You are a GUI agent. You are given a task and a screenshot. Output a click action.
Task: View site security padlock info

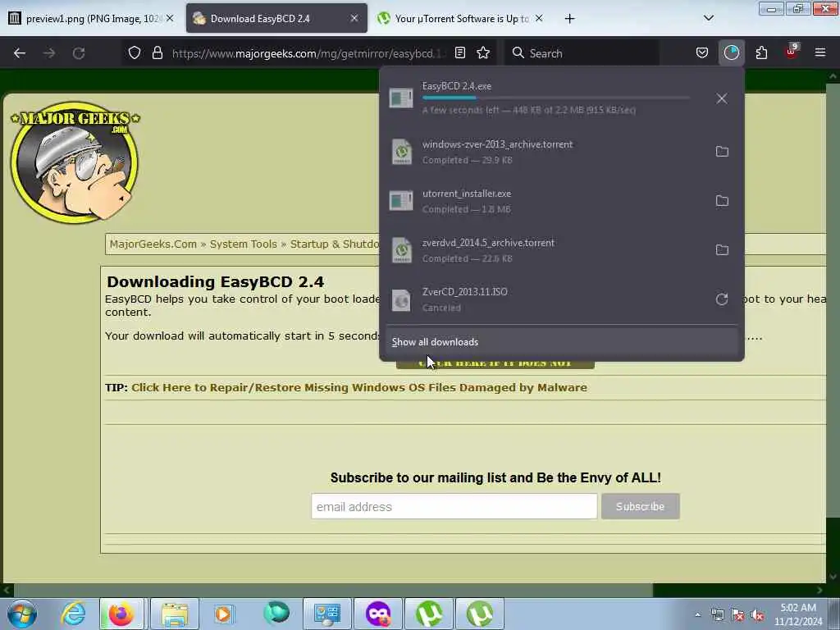click(157, 53)
